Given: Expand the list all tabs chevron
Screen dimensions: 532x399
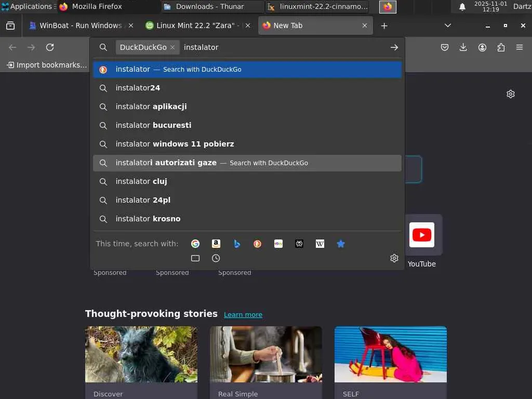Looking at the screenshot, I should (448, 25).
